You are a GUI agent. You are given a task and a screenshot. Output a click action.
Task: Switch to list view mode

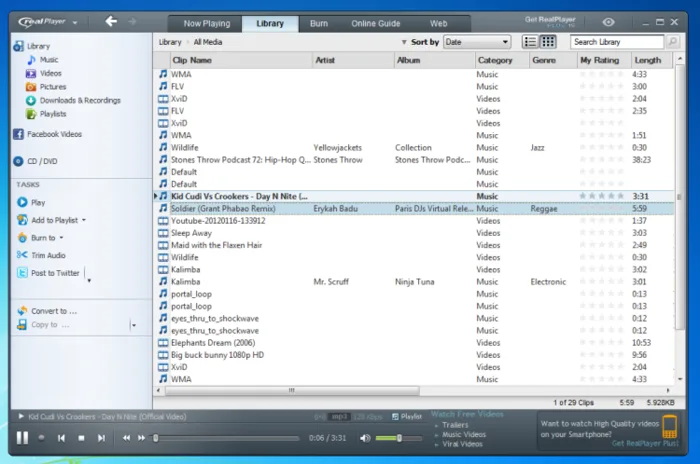click(x=530, y=42)
